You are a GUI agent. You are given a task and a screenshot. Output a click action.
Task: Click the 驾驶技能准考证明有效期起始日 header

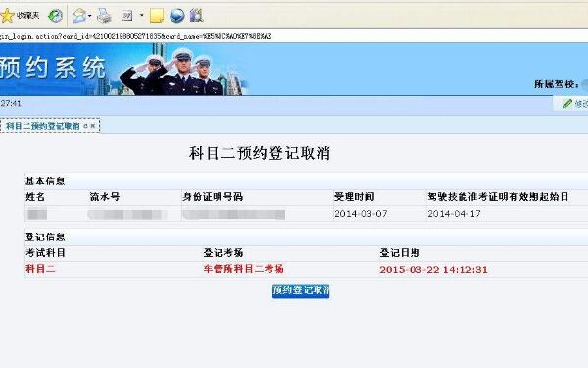(x=498, y=197)
